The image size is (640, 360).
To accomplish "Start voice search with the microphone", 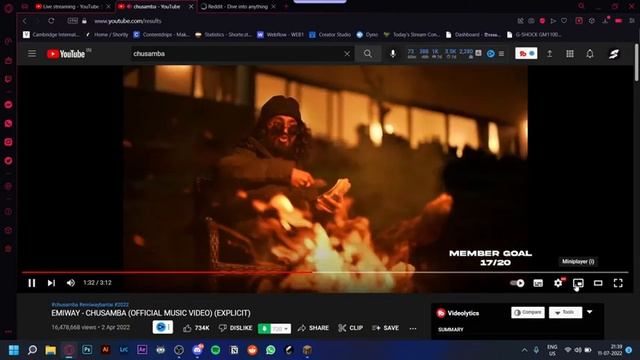I will point(393,53).
